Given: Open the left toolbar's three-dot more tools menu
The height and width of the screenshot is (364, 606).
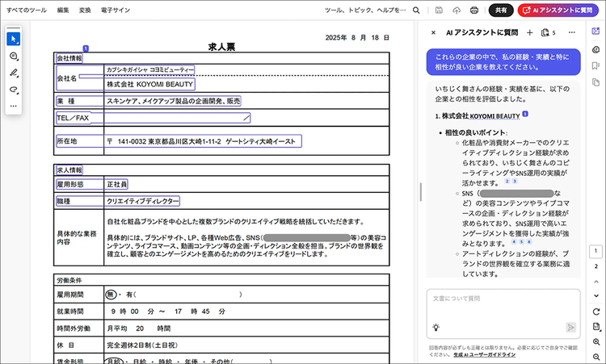Looking at the screenshot, I should pos(14,107).
